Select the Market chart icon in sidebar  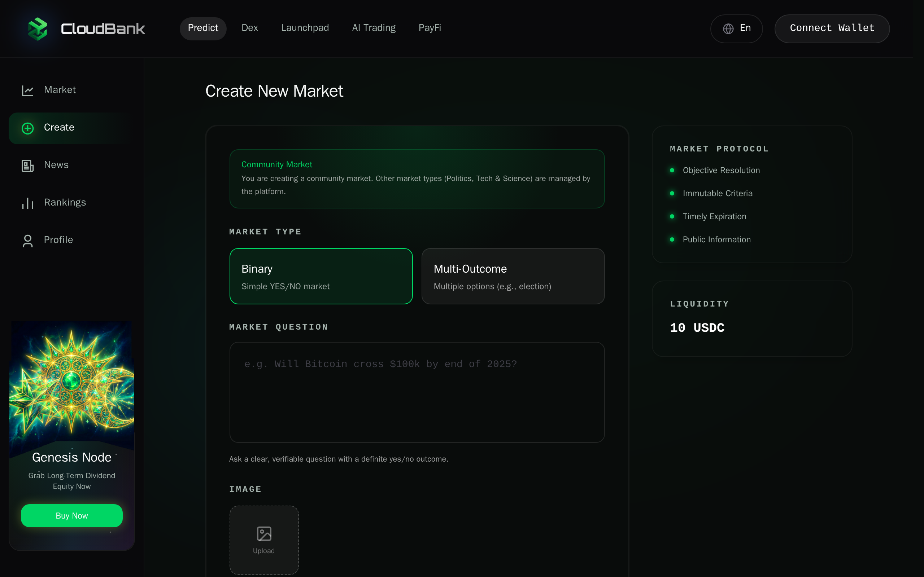pos(27,91)
